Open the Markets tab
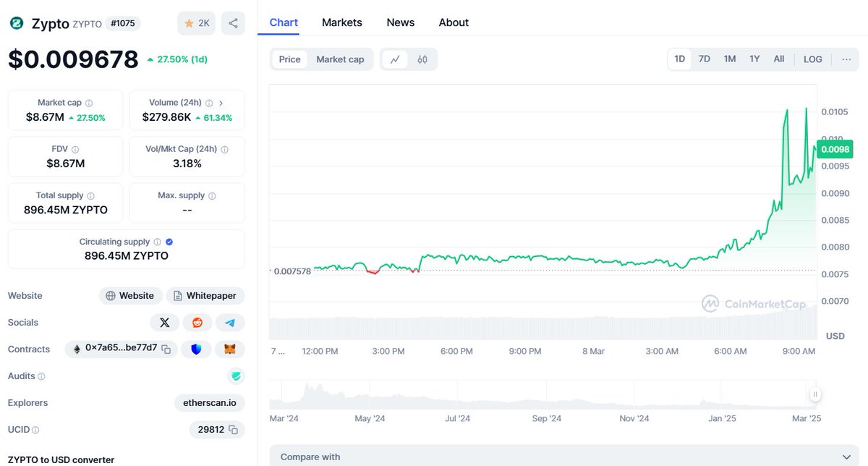Screen dimensions: 868x466 point(342,22)
